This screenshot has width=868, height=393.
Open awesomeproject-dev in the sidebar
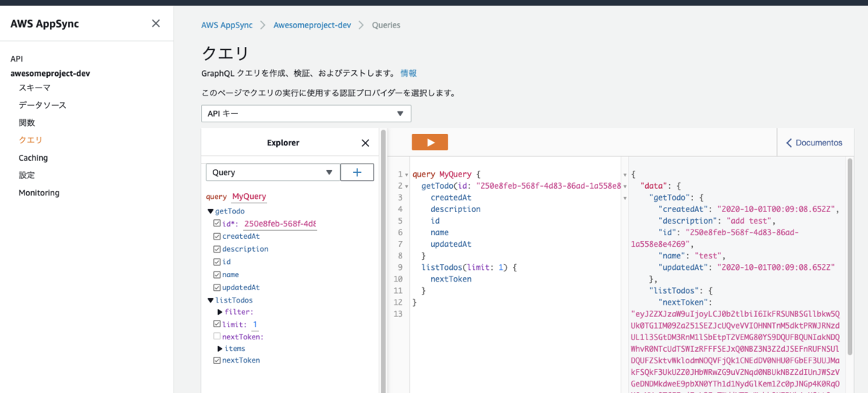50,73
